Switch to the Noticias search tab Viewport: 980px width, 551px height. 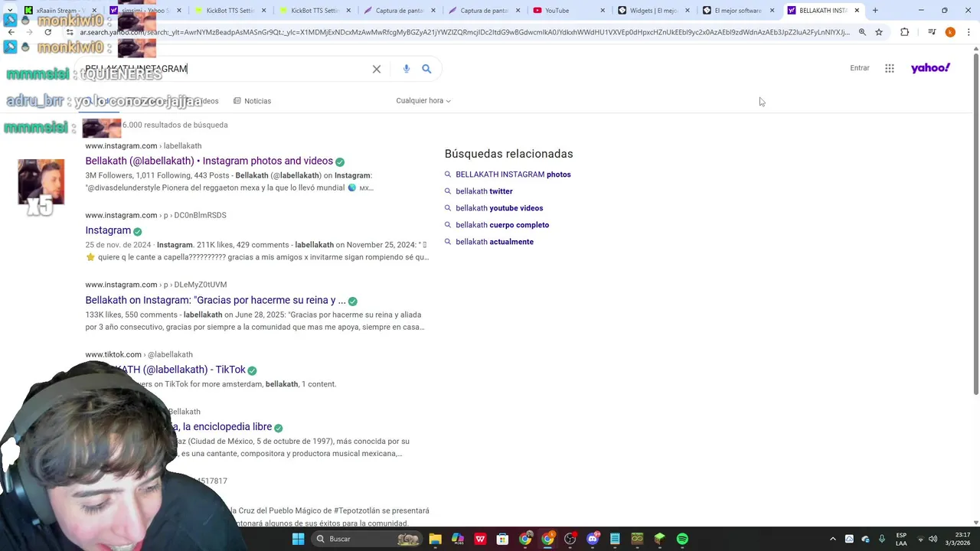coord(252,101)
